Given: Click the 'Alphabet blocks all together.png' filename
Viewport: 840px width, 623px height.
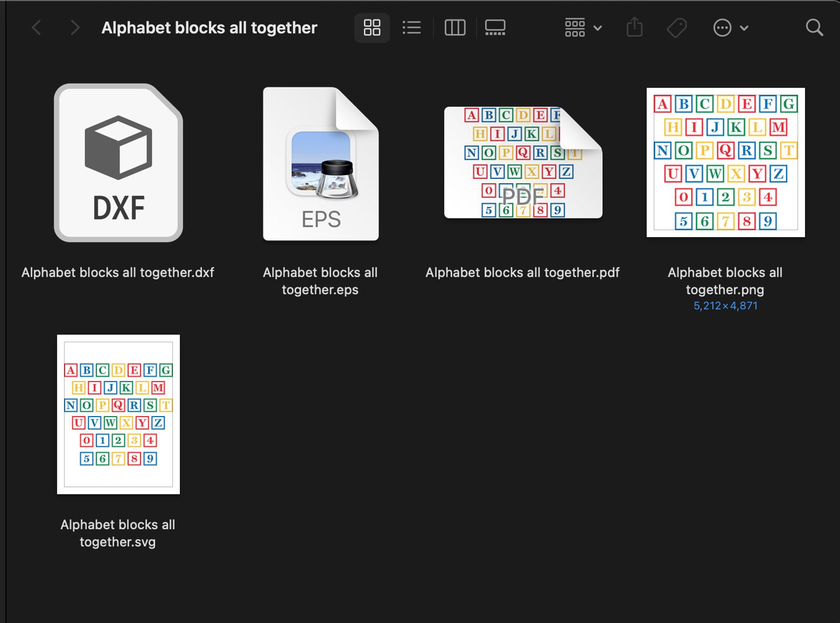Looking at the screenshot, I should [x=725, y=281].
